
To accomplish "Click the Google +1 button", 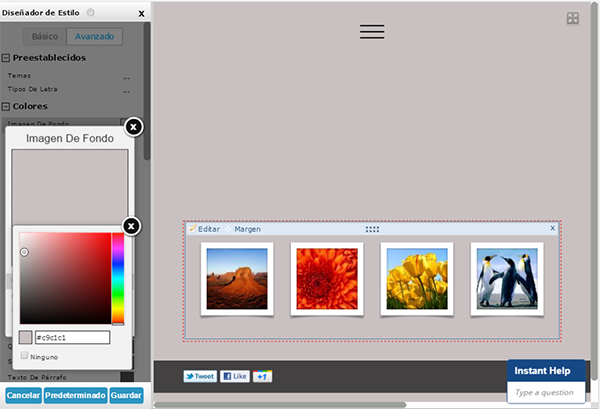I will click(262, 376).
